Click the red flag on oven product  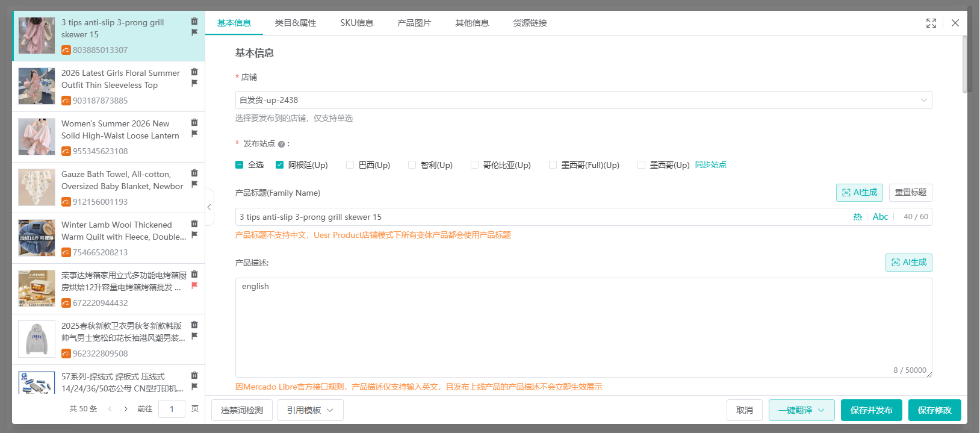coord(194,285)
